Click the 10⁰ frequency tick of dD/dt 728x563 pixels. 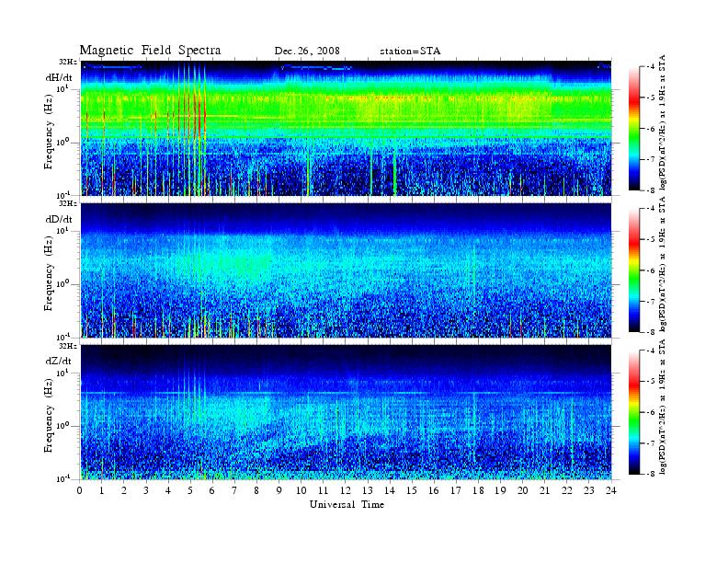(63, 284)
